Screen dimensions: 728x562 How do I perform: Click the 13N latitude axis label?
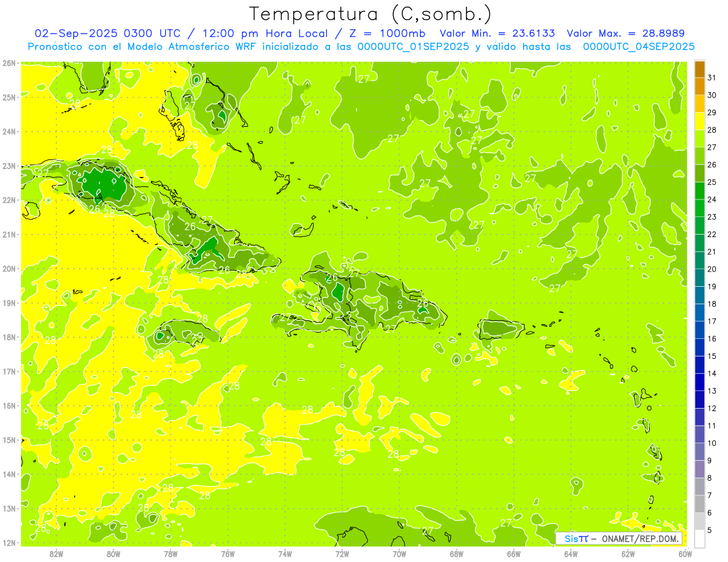[x=8, y=508]
